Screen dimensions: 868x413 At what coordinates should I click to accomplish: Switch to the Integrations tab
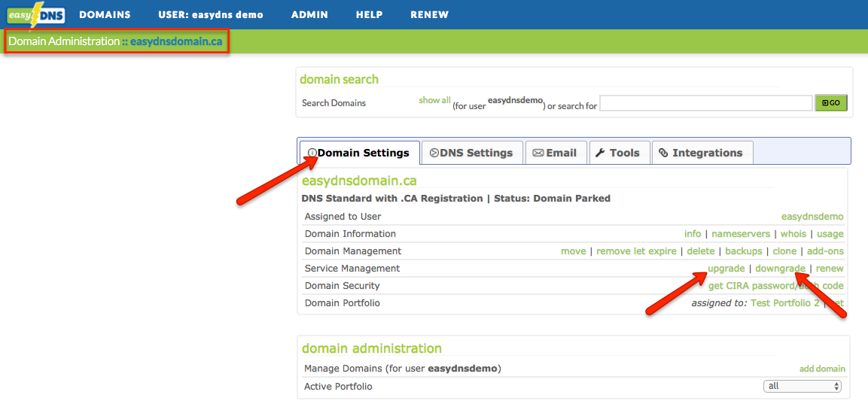point(702,153)
